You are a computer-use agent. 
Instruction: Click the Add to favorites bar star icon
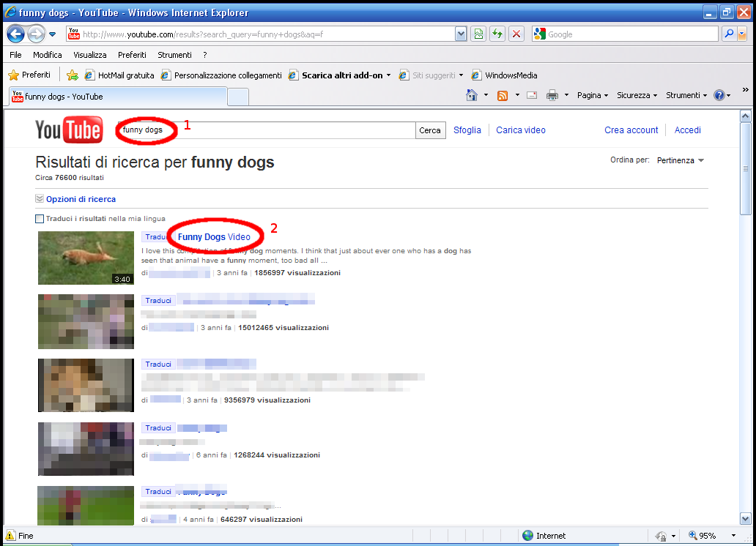coord(73,75)
